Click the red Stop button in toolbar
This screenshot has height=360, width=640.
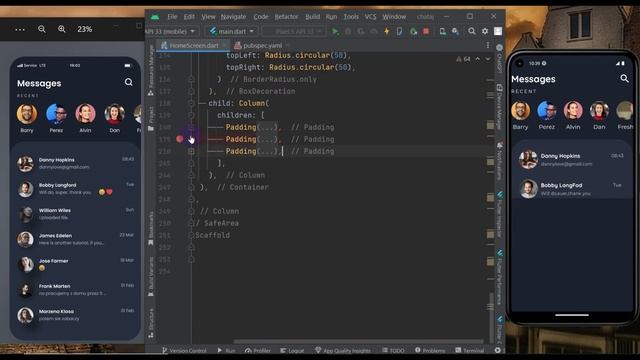click(426, 31)
